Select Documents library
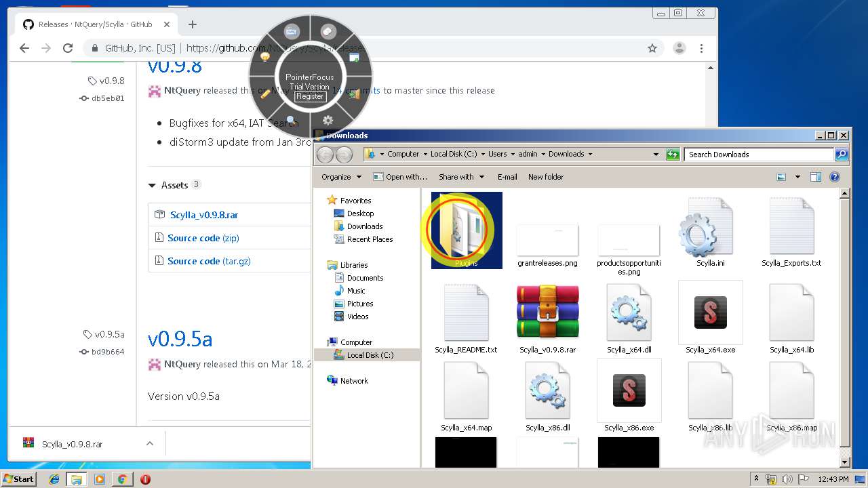Image resolution: width=868 pixels, height=488 pixels. [x=365, y=278]
